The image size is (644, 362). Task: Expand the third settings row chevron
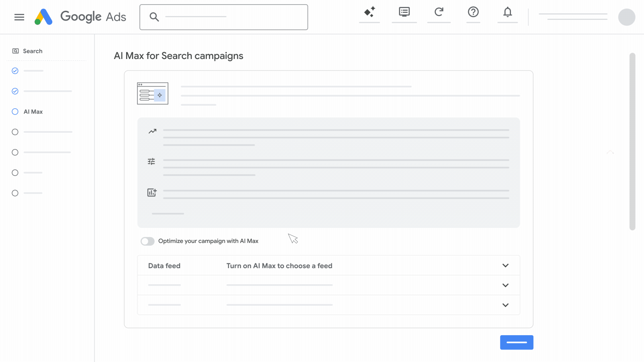(x=505, y=305)
